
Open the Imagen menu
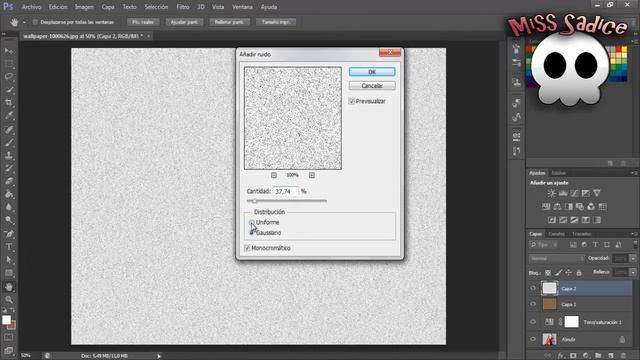point(84,7)
